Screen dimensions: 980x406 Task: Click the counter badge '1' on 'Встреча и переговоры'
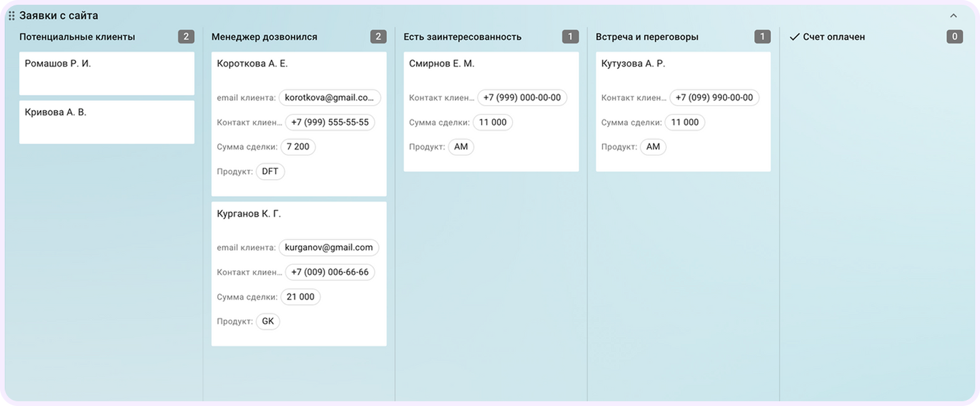point(761,36)
